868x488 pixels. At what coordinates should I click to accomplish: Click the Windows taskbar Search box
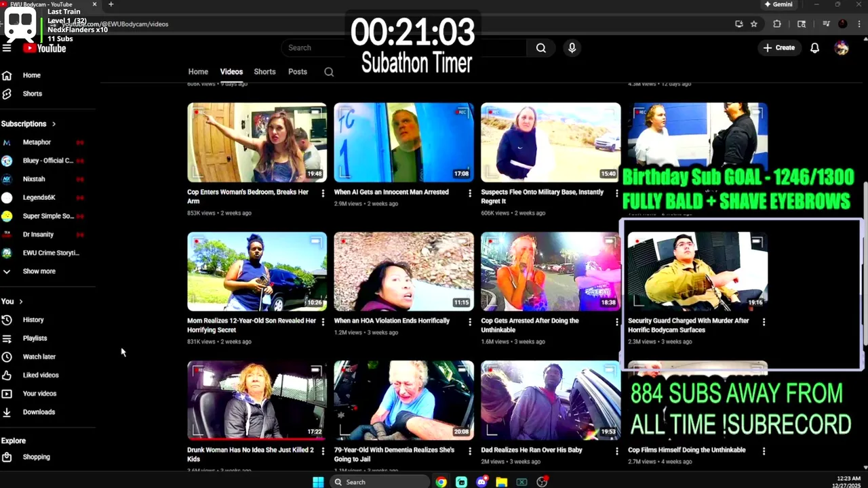tap(380, 482)
